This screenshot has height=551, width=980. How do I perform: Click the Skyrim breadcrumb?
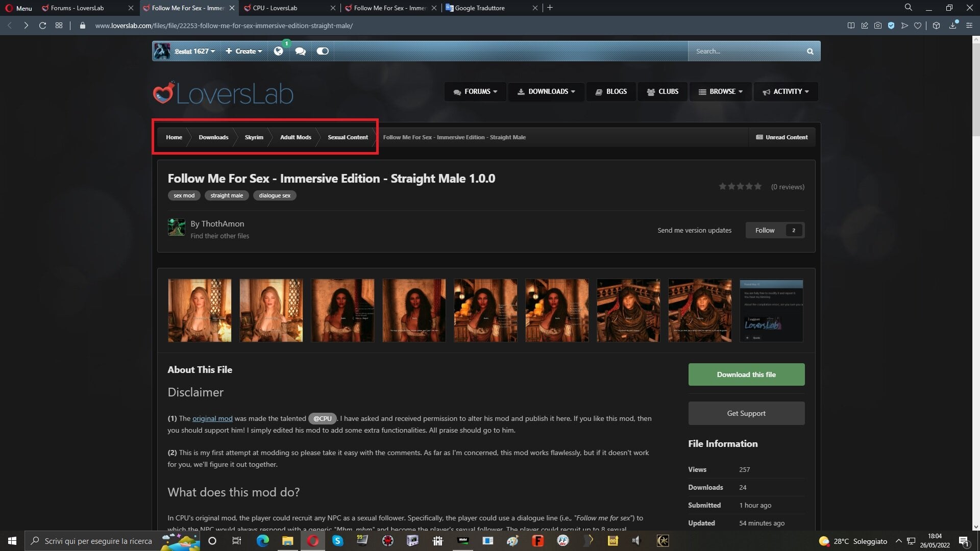(x=254, y=137)
